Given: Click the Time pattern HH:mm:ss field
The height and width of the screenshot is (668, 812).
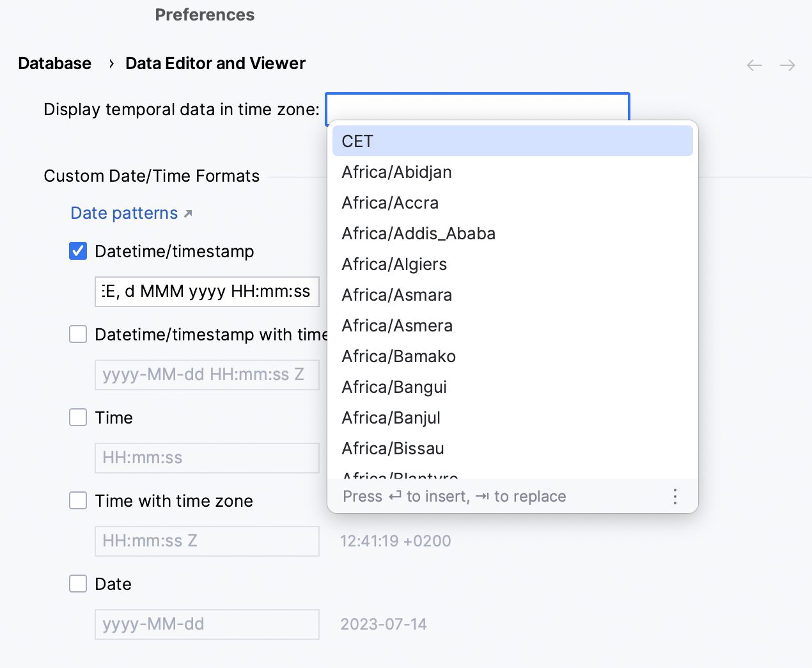Looking at the screenshot, I should [207, 458].
